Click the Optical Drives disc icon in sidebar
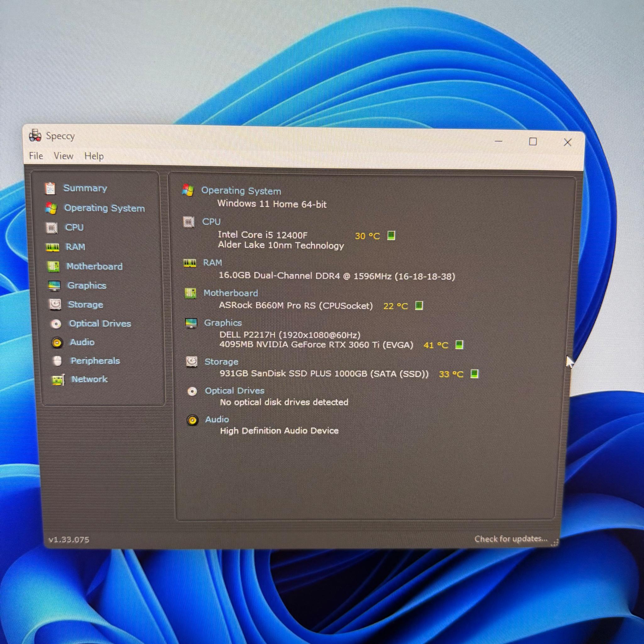Screen dimensions: 644x644 pyautogui.click(x=56, y=324)
